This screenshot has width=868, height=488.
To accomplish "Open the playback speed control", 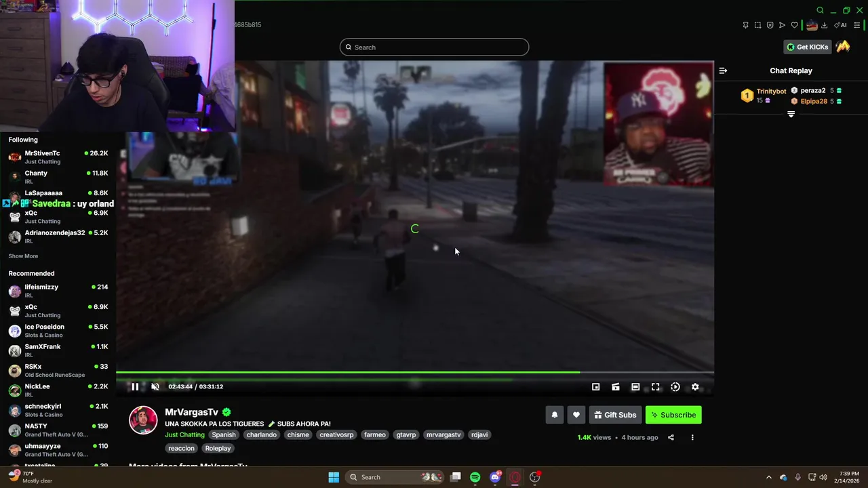I will click(x=675, y=387).
